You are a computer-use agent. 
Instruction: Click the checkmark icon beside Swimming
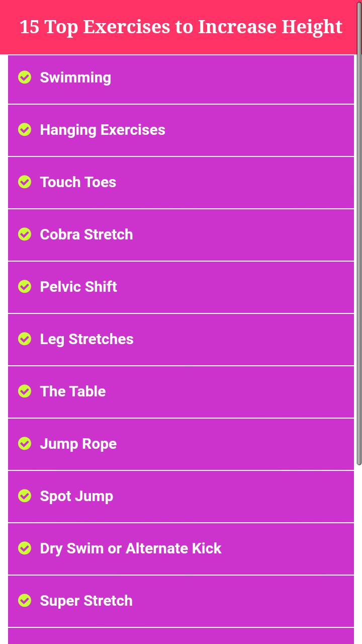coord(25,77)
